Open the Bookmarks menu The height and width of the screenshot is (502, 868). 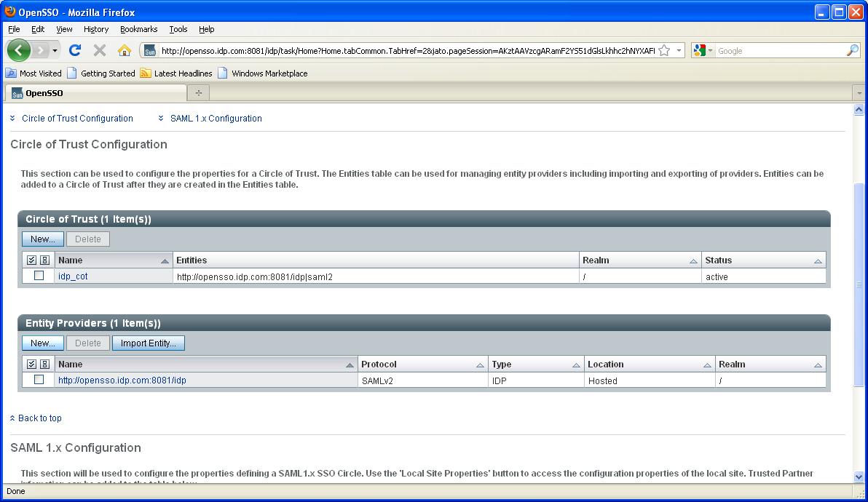[x=138, y=29]
